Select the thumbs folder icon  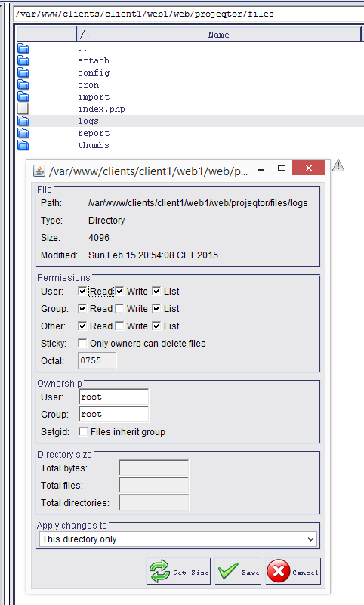click(23, 145)
